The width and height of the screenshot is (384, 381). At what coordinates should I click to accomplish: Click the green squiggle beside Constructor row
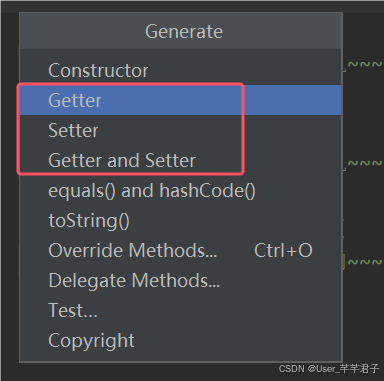(364, 65)
